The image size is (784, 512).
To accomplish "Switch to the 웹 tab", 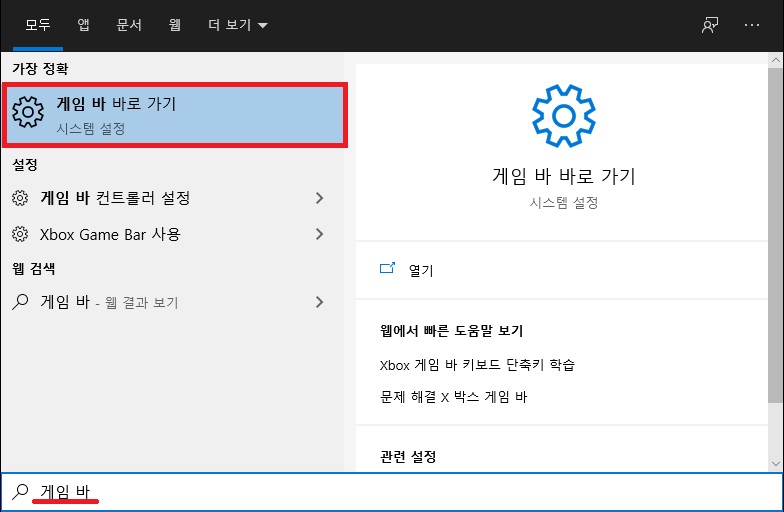I will click(174, 24).
